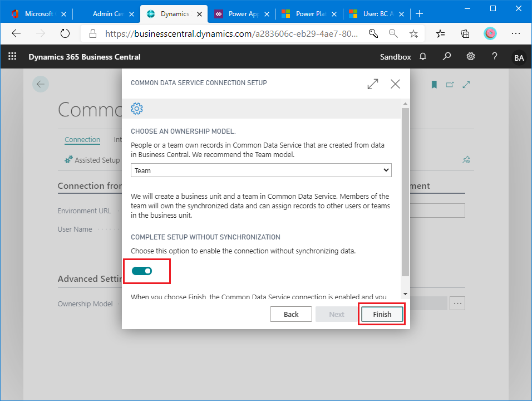Open the Dynamics 365 app launcher waffle

click(x=12, y=56)
